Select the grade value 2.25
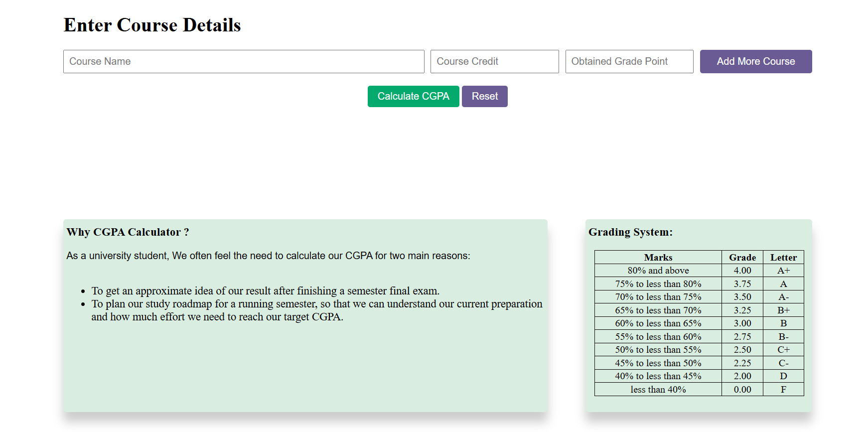 coord(742,363)
